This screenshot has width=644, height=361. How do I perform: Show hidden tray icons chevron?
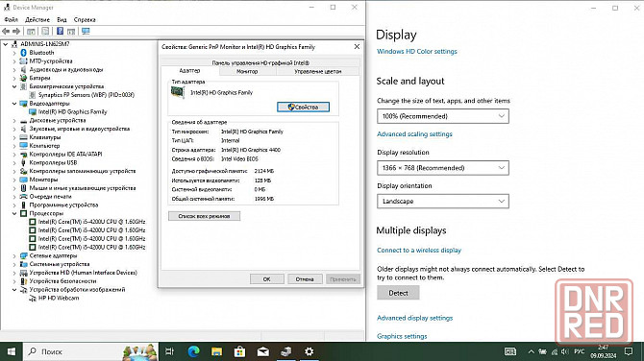tap(531, 351)
